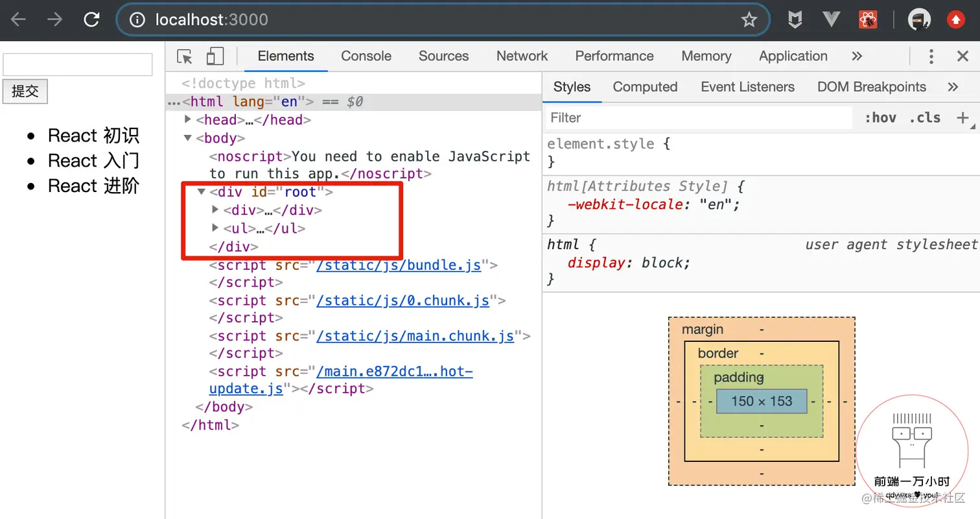Reload the page with the refresh icon
The image size is (980, 519).
[x=91, y=19]
